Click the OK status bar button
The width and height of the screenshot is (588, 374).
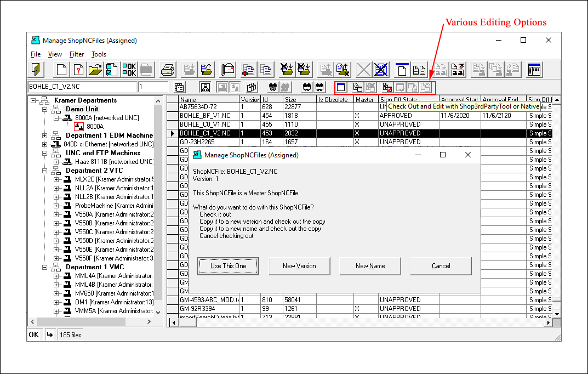[x=34, y=335]
